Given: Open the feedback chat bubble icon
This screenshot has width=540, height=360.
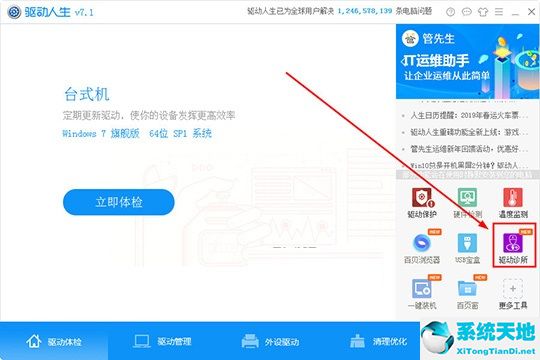Looking at the screenshot, I should [466, 12].
